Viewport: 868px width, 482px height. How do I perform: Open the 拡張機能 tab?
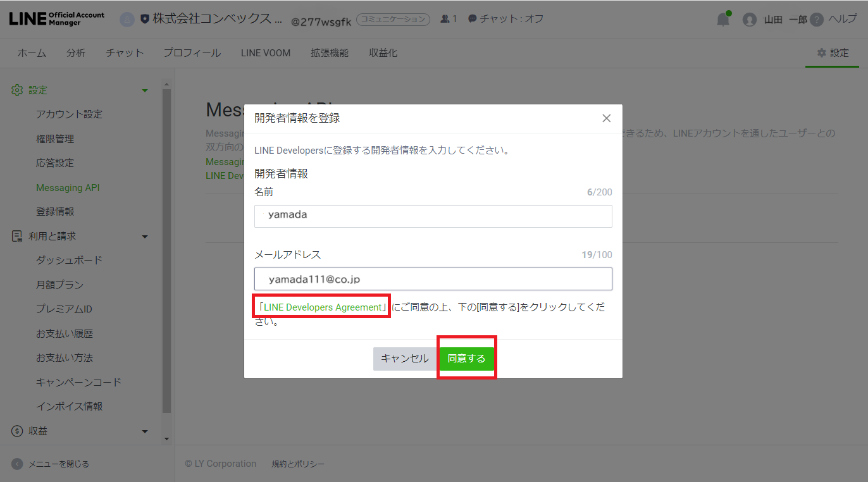coord(330,53)
